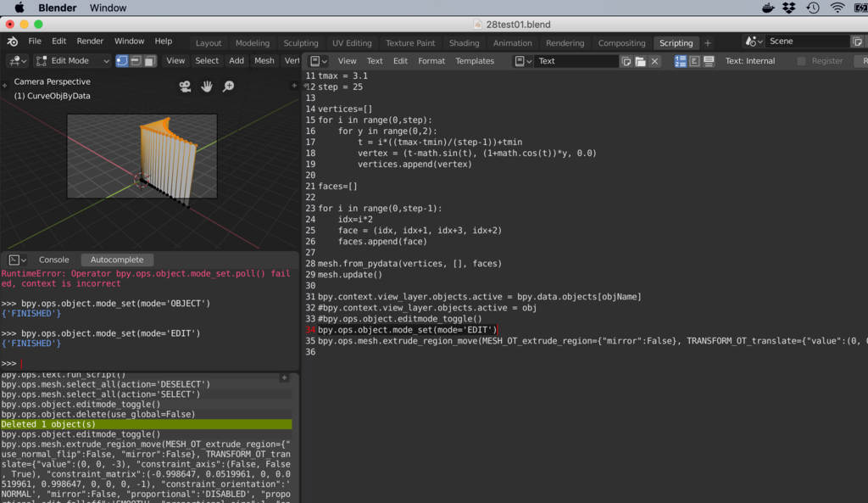Screen dimensions: 868x503
Task: Click line 34 mode_set code in editor
Action: pyautogui.click(x=408, y=330)
